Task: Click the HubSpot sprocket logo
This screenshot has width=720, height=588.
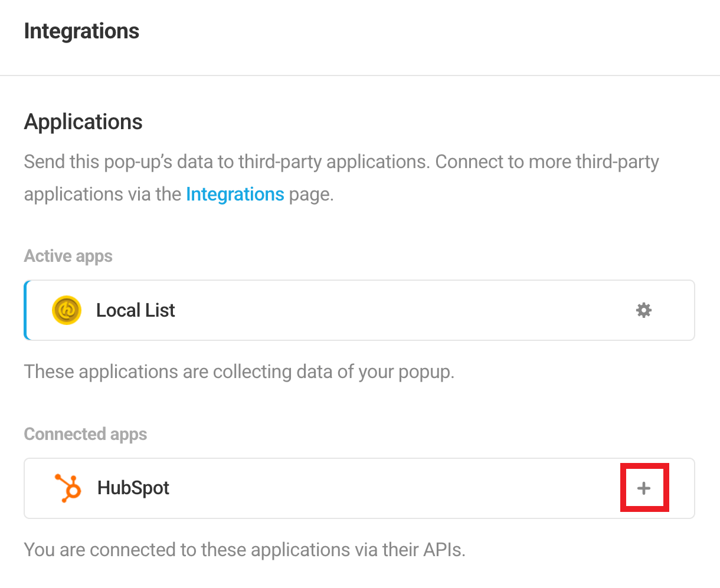Action: tap(68, 488)
